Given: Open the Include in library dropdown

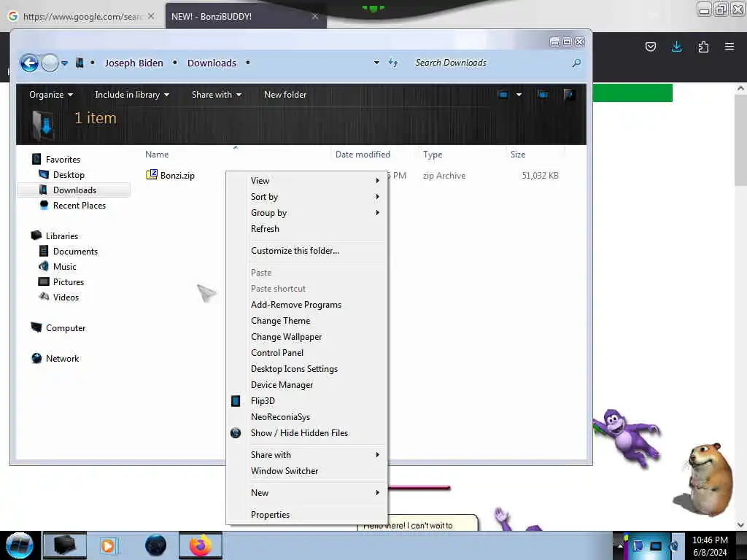Looking at the screenshot, I should point(132,94).
